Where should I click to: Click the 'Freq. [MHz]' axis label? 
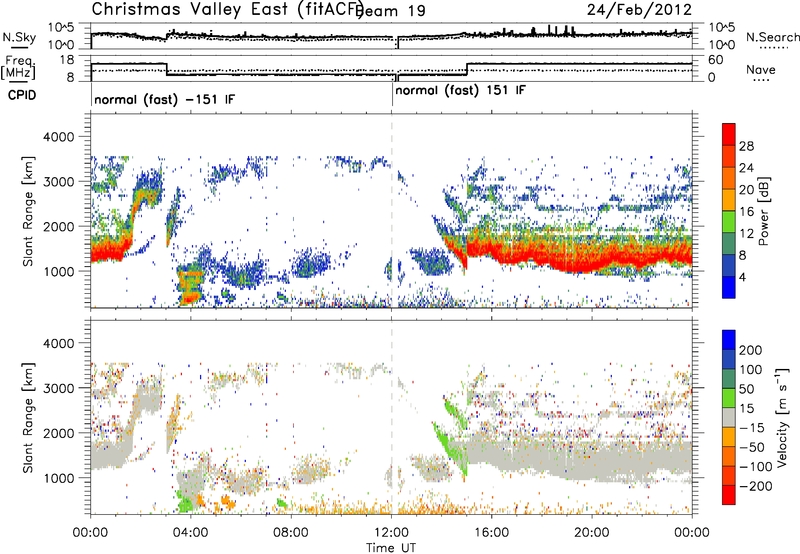click(x=18, y=67)
